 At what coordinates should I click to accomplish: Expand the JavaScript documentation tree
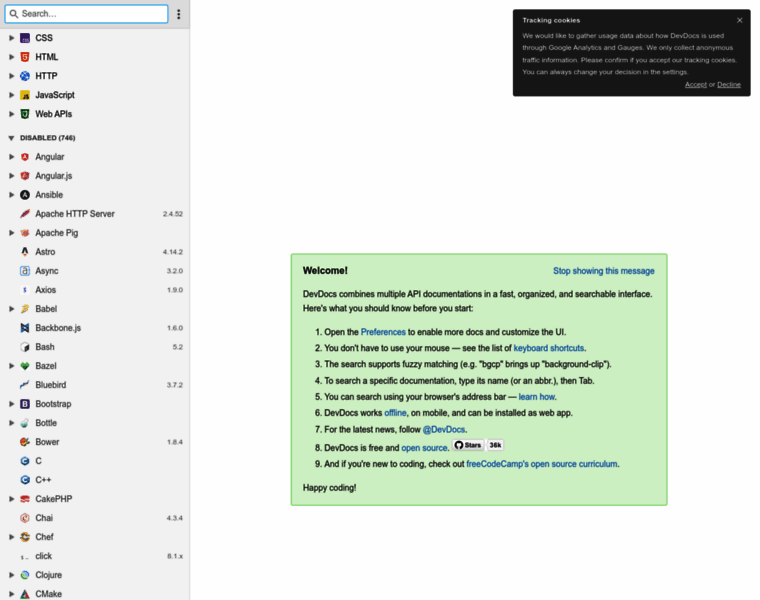click(11, 95)
